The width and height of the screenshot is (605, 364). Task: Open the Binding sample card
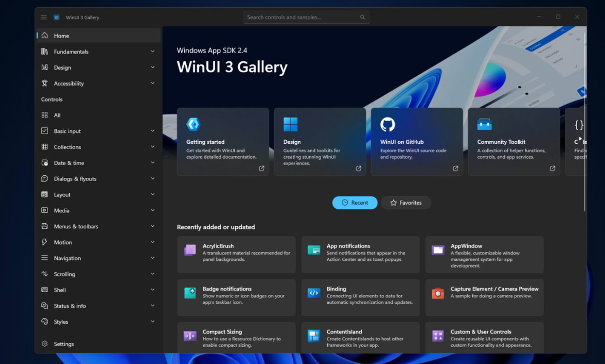pos(360,297)
